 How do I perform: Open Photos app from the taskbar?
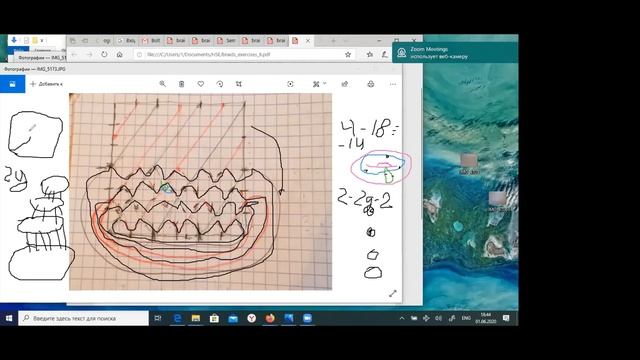pos(289,318)
